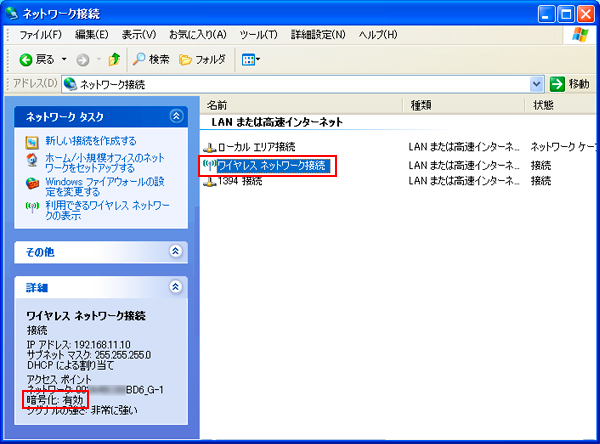Image resolution: width=600 pixels, height=444 pixels.
Task: Go up one folder level icon
Action: tap(114, 59)
